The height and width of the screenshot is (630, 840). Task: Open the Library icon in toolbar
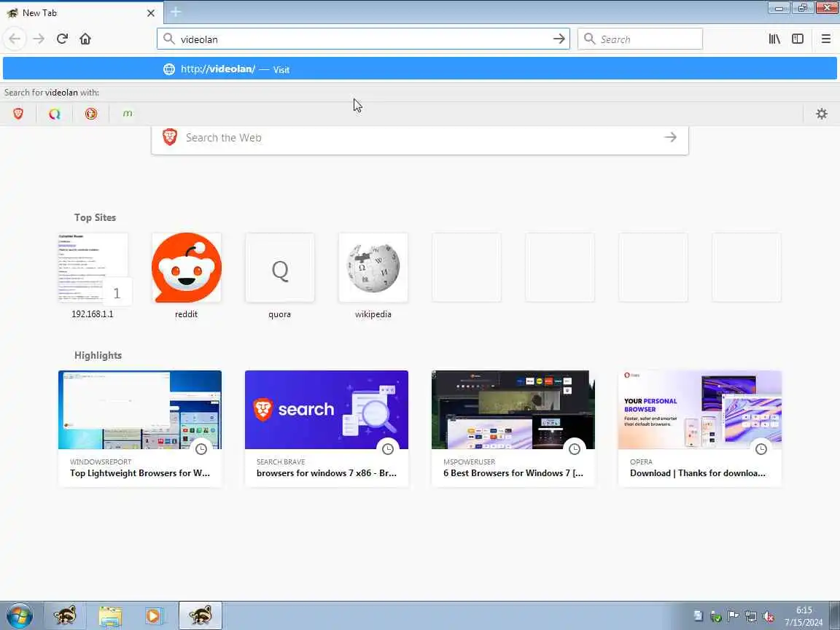(774, 39)
